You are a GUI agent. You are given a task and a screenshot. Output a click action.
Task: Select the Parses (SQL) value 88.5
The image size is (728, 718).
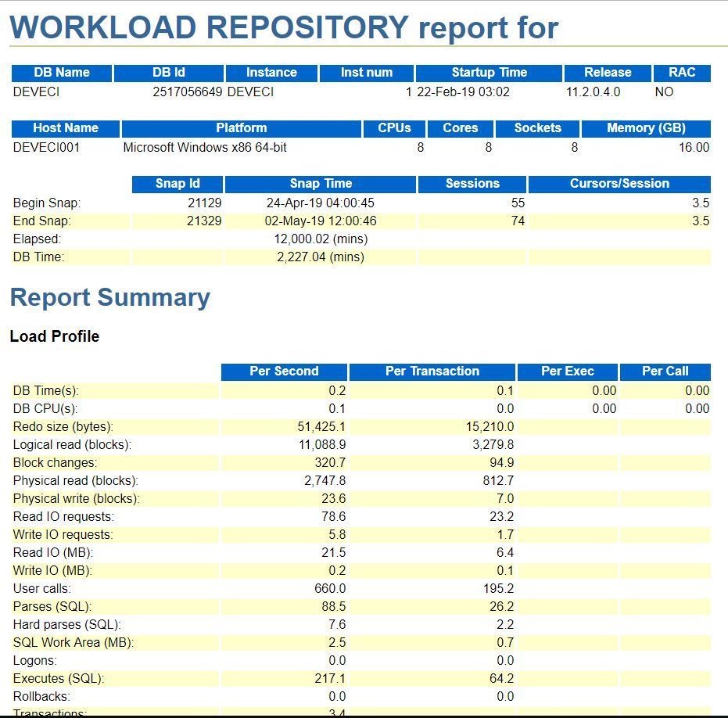tap(333, 607)
